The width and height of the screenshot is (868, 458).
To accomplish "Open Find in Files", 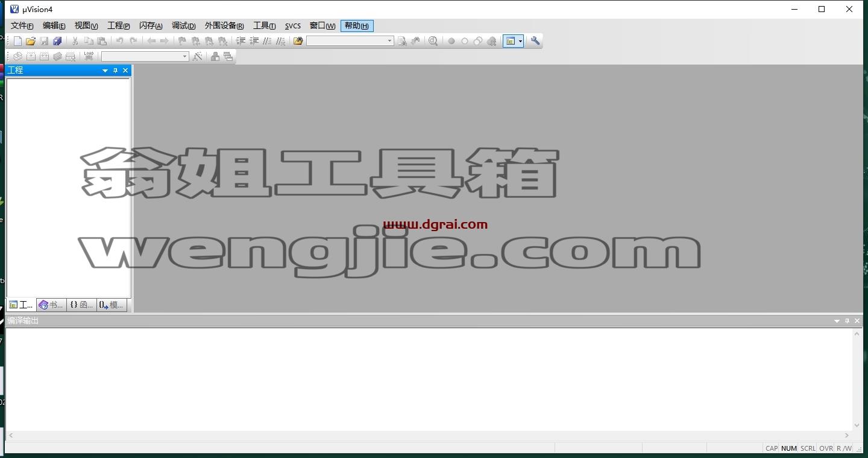I will pyautogui.click(x=298, y=41).
